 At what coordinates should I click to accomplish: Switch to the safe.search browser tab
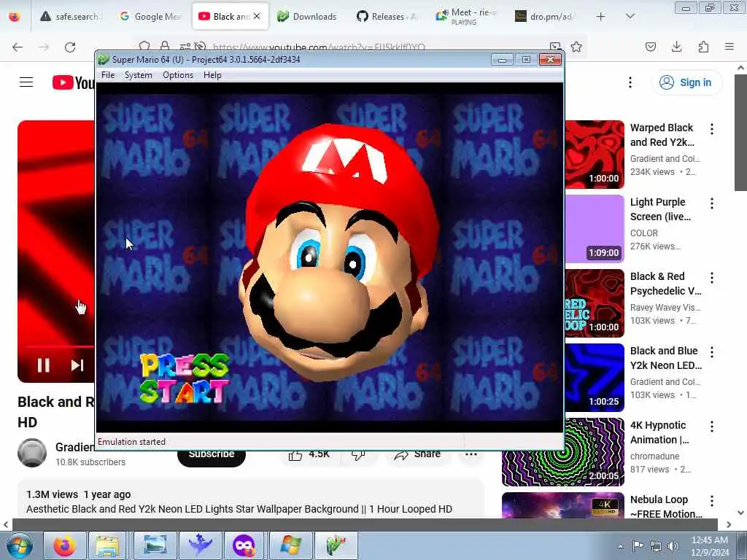pyautogui.click(x=71, y=17)
